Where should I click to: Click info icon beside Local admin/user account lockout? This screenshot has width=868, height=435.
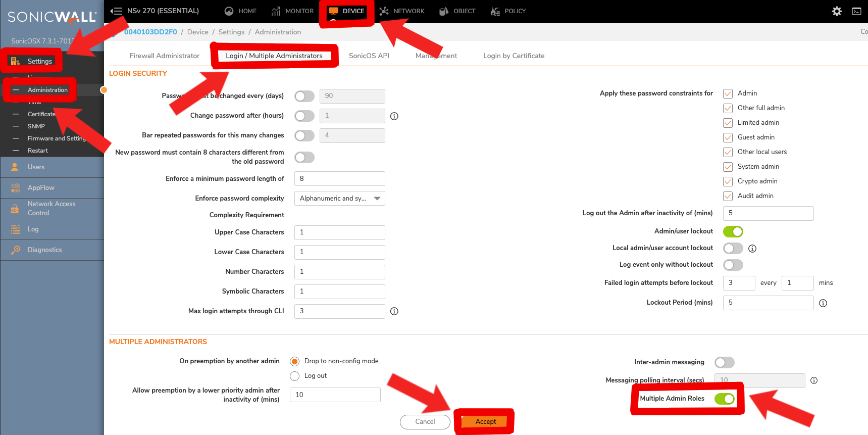pyautogui.click(x=752, y=249)
